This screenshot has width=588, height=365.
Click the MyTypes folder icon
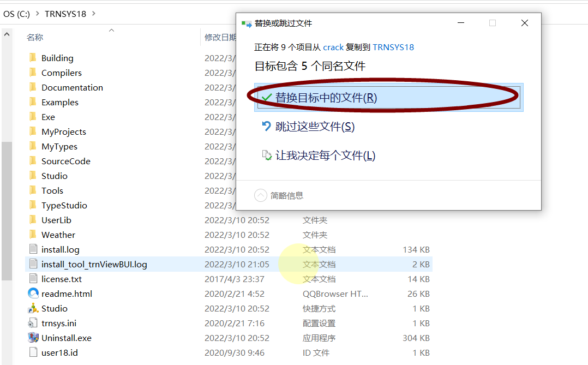click(33, 146)
